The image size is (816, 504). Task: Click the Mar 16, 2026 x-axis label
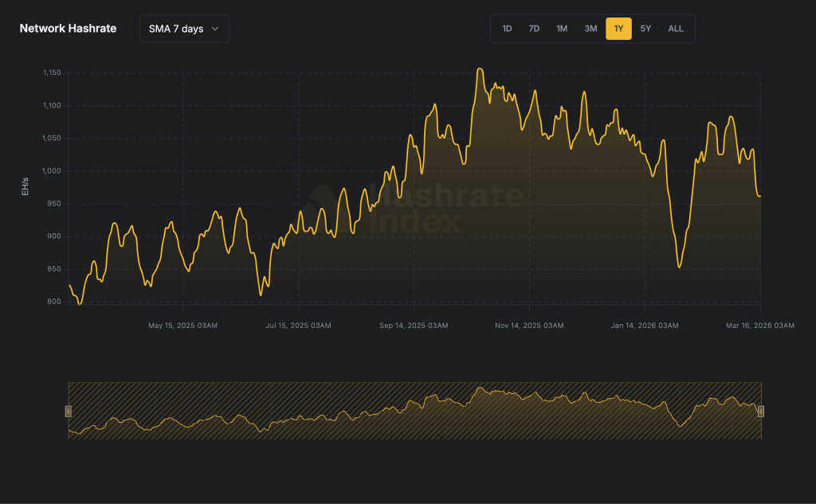[760, 326]
